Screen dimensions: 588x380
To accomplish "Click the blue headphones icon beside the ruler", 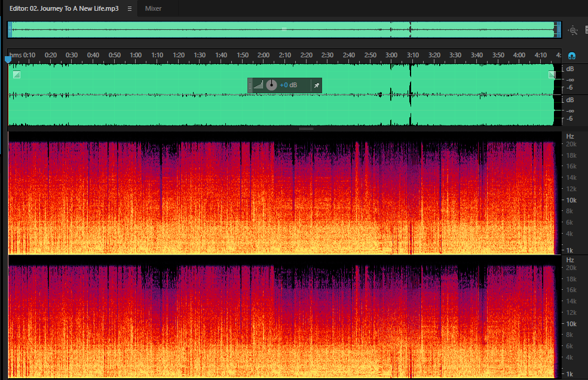I will tap(571, 56).
